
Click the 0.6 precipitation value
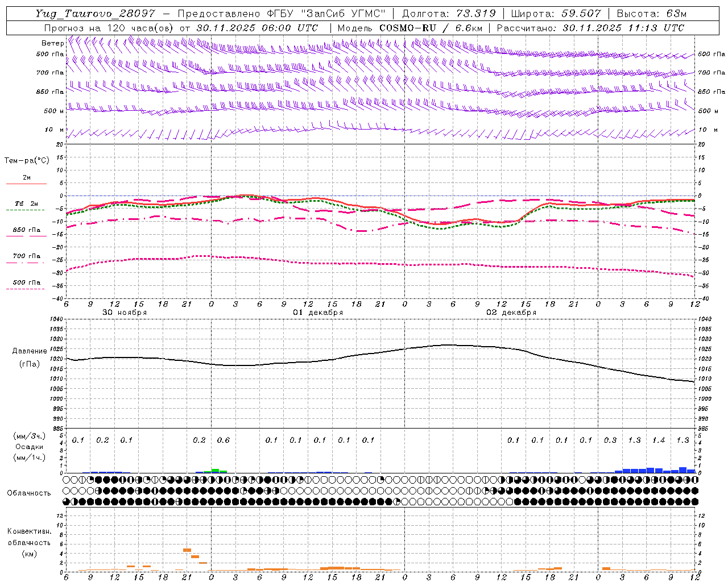pos(224,440)
